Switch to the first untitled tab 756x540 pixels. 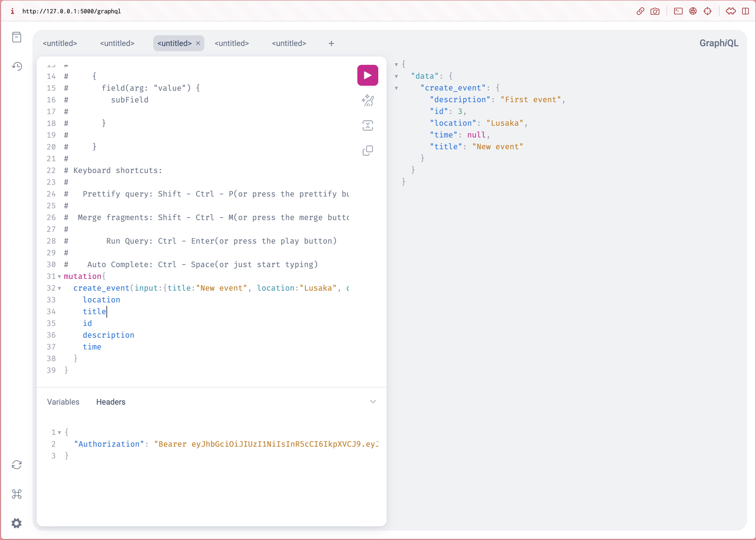pyautogui.click(x=60, y=43)
